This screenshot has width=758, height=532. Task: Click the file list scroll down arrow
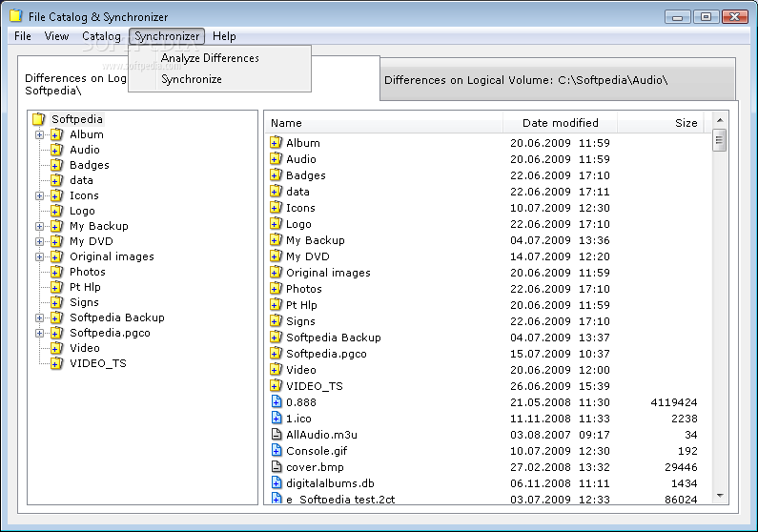coord(720,496)
